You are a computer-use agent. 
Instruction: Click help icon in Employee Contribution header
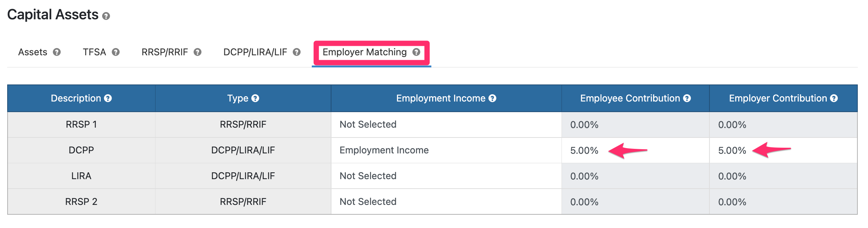[x=687, y=98]
